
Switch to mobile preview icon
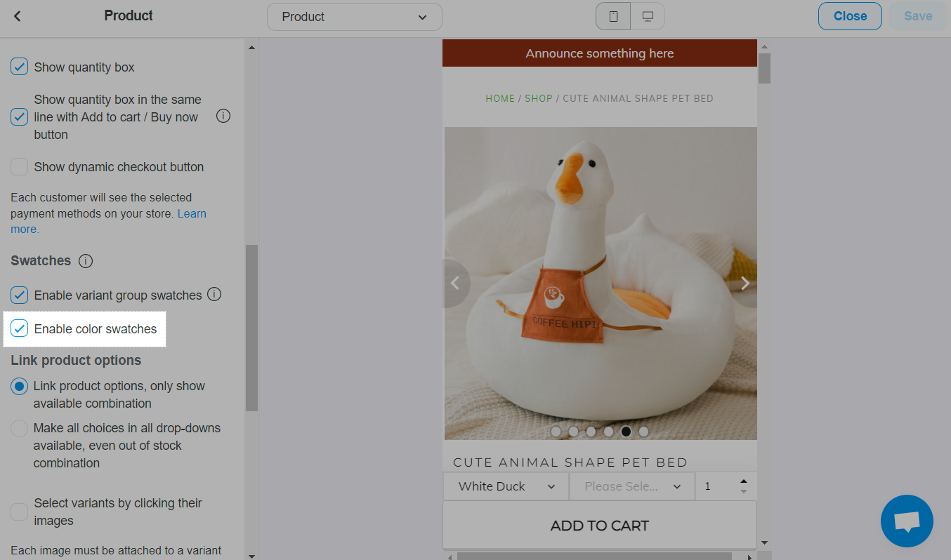coord(613,17)
